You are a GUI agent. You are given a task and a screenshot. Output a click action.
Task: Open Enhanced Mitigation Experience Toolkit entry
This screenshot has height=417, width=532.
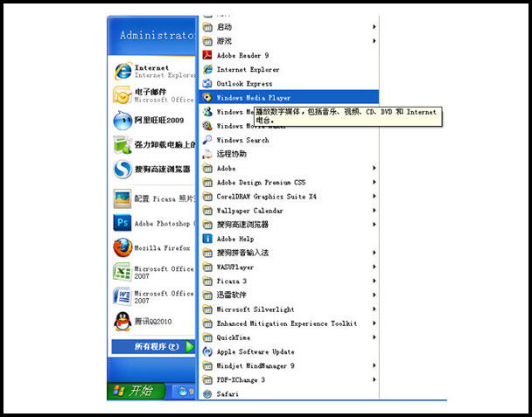(289, 323)
